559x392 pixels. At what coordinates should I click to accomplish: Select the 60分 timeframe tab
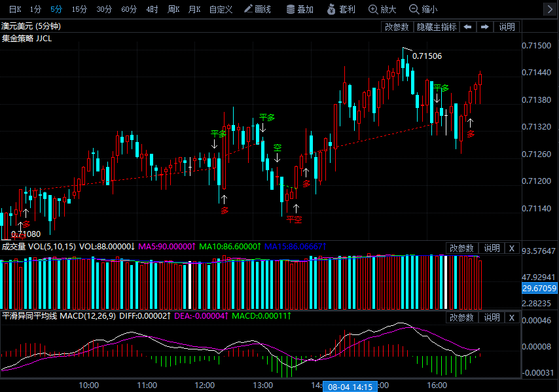[129, 9]
